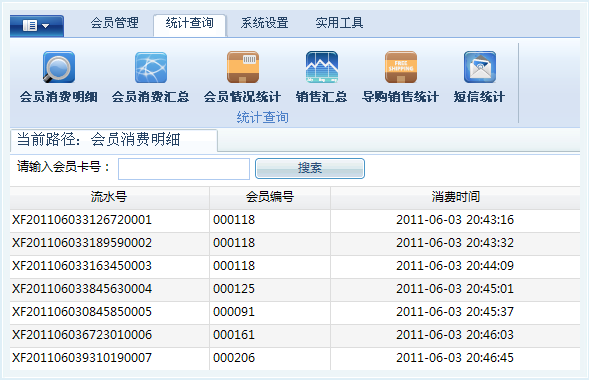Select row XF201106039310190007
The width and height of the screenshot is (589, 380).
point(295,358)
